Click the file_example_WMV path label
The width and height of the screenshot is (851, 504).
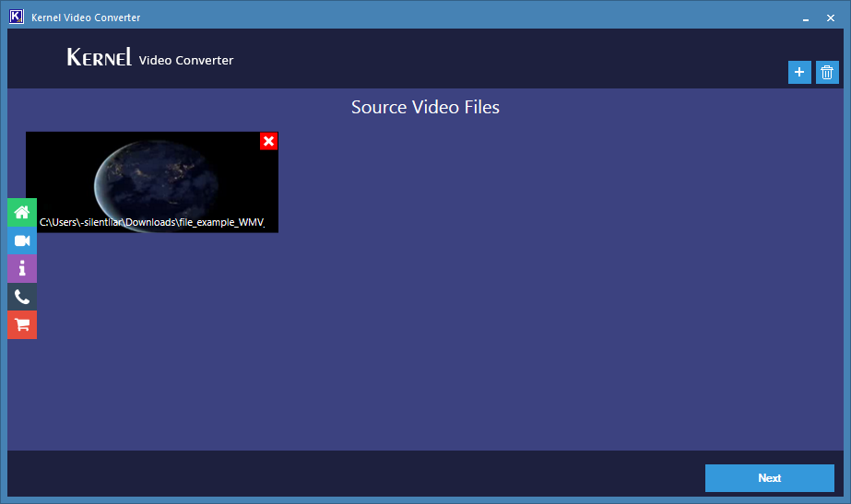click(152, 223)
